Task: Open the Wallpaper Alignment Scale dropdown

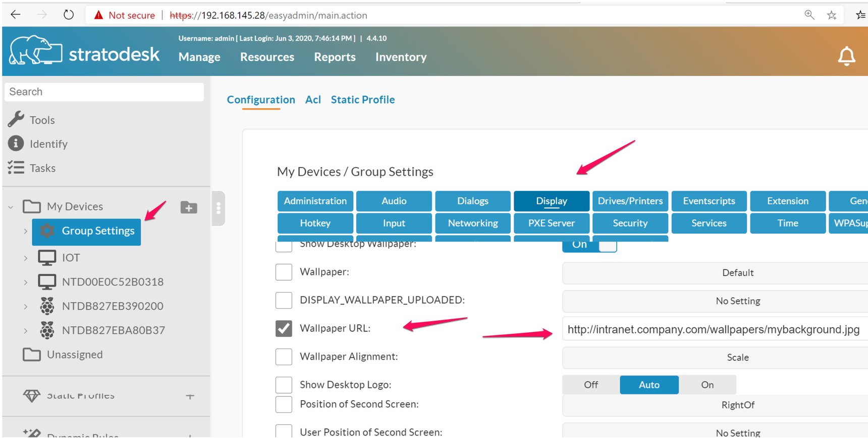Action: 737,358
